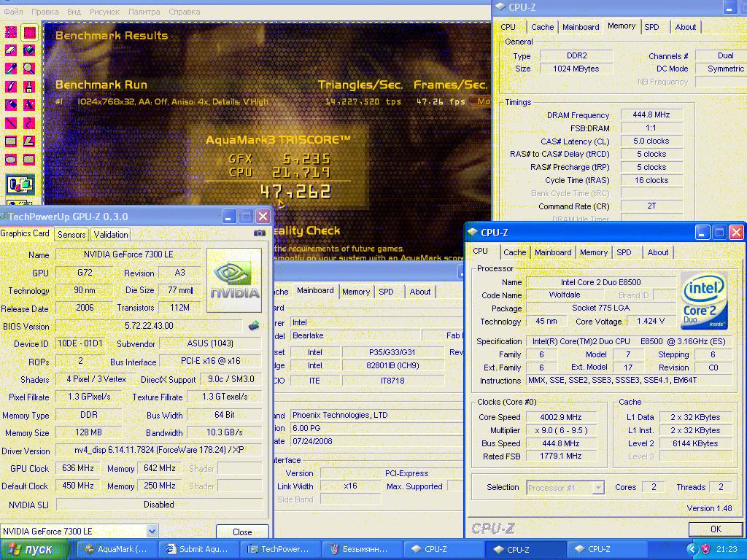Open SPD tab in front CPU-Z window

click(624, 252)
